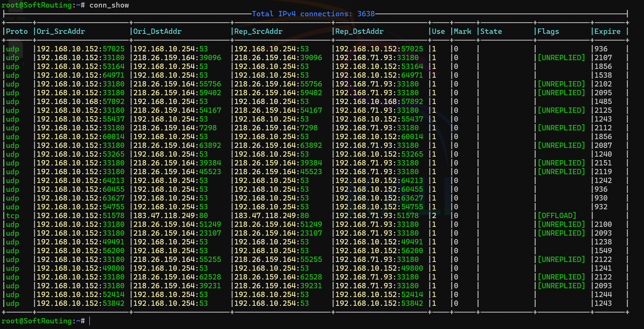This screenshot has height=329, width=644.
Task: Click the tcp protocol entry
Action: pyautogui.click(x=13, y=216)
